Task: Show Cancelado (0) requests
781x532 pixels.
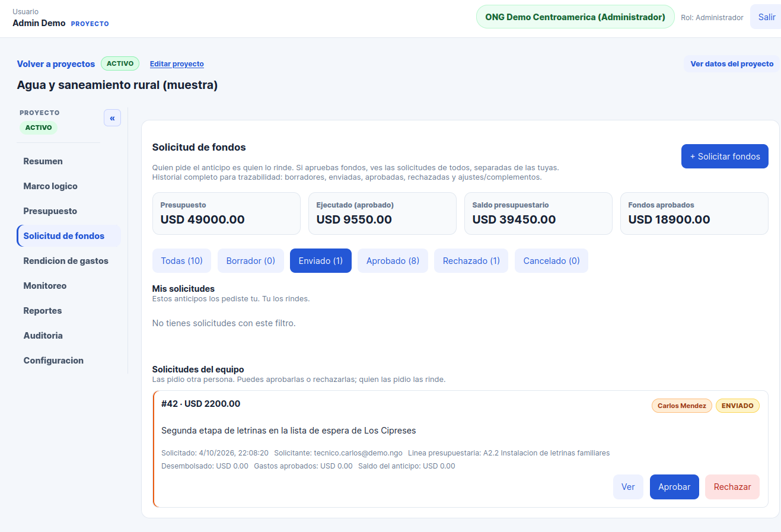Action: (552, 261)
